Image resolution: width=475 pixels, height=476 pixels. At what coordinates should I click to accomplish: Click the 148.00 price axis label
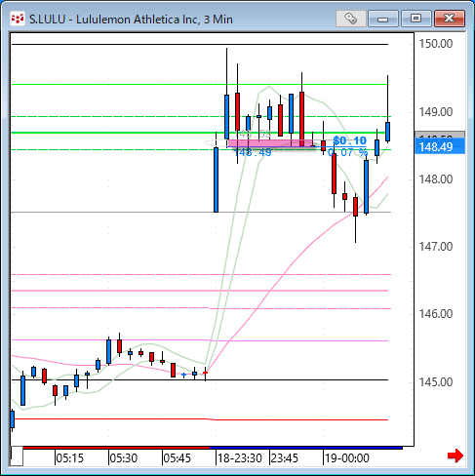pos(436,179)
